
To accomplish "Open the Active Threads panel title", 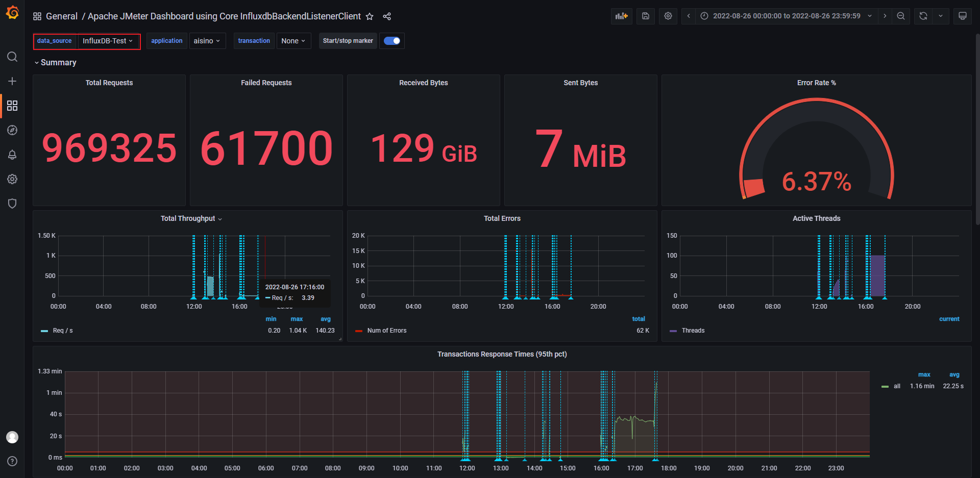I will pos(817,218).
